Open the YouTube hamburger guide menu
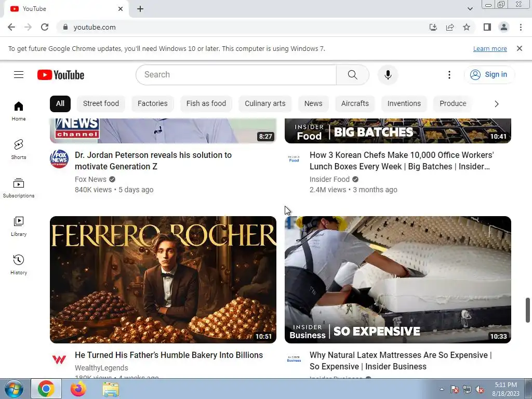The height and width of the screenshot is (399, 532). click(x=19, y=75)
